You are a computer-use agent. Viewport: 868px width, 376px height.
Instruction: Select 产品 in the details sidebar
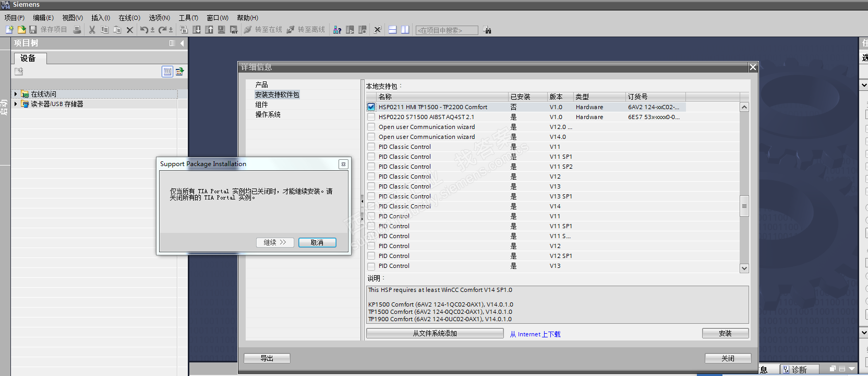[262, 85]
